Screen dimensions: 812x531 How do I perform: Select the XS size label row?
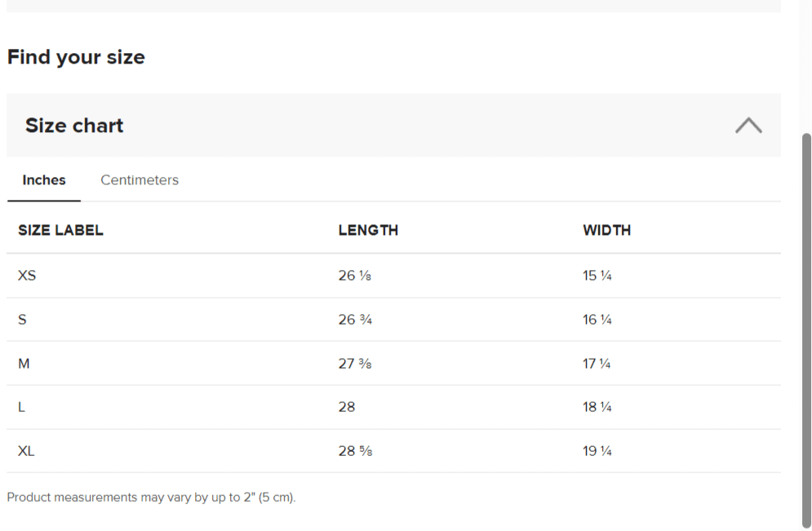(27, 276)
